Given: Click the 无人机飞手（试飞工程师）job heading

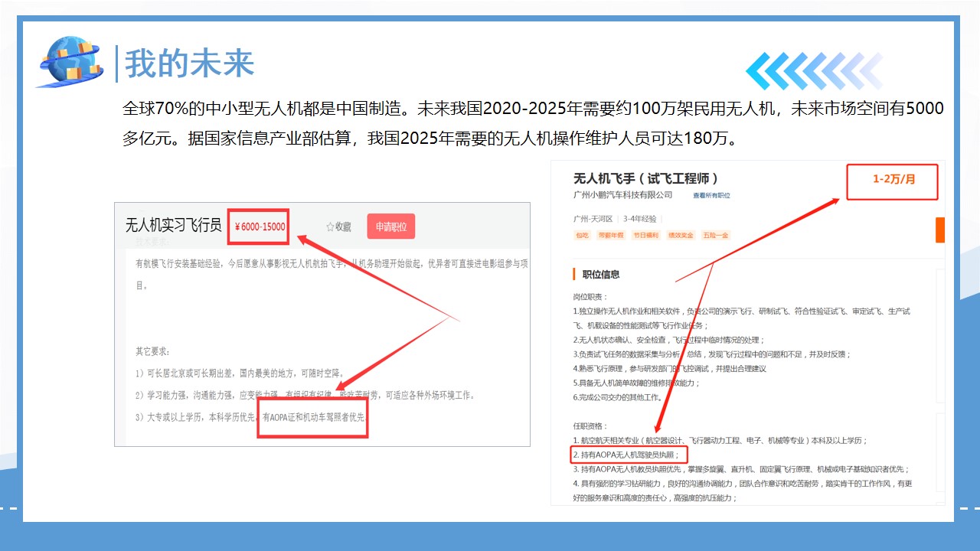Looking at the screenshot, I should coord(645,178).
